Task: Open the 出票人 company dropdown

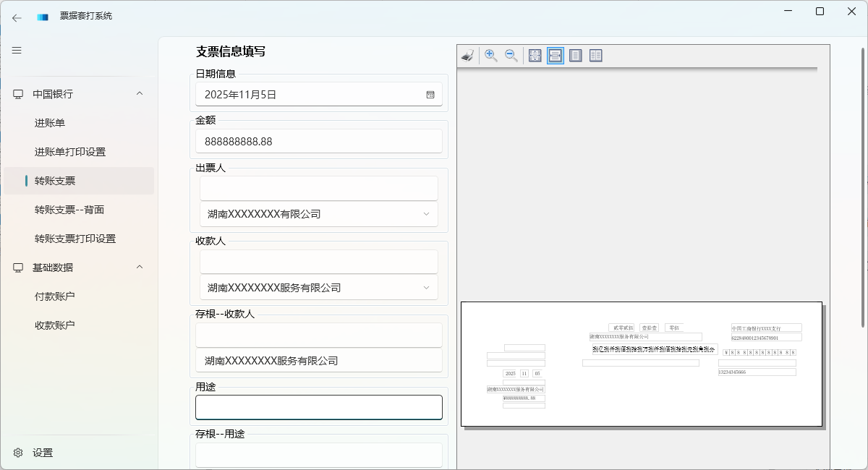Action: [x=319, y=214]
